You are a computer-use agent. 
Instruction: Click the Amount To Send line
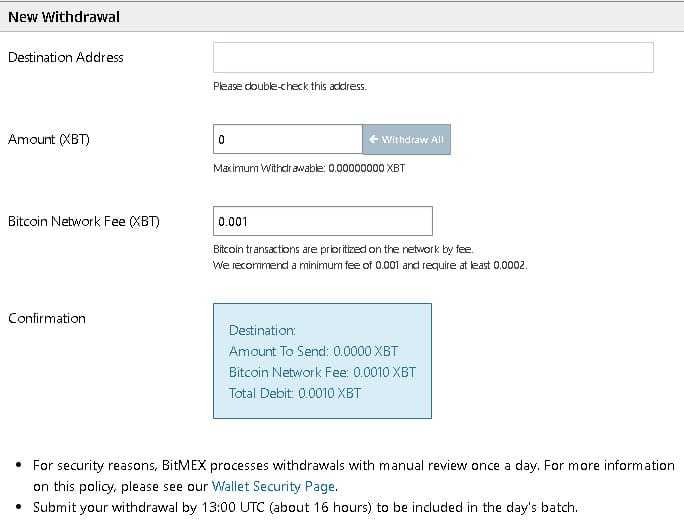tap(313, 351)
